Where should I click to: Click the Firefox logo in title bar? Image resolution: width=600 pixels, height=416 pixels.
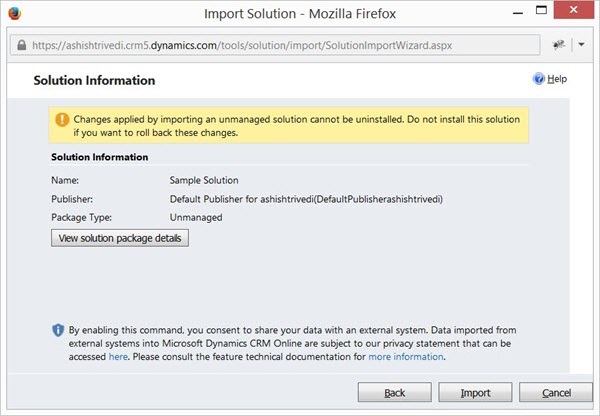pyautogui.click(x=15, y=15)
